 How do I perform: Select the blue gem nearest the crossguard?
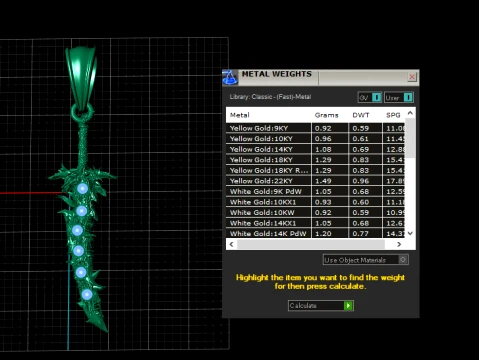[x=83, y=189]
